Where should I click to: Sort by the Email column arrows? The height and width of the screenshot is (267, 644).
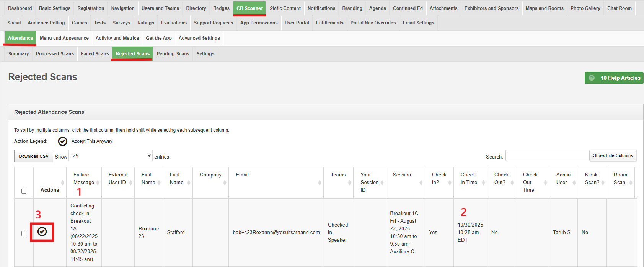(x=320, y=183)
